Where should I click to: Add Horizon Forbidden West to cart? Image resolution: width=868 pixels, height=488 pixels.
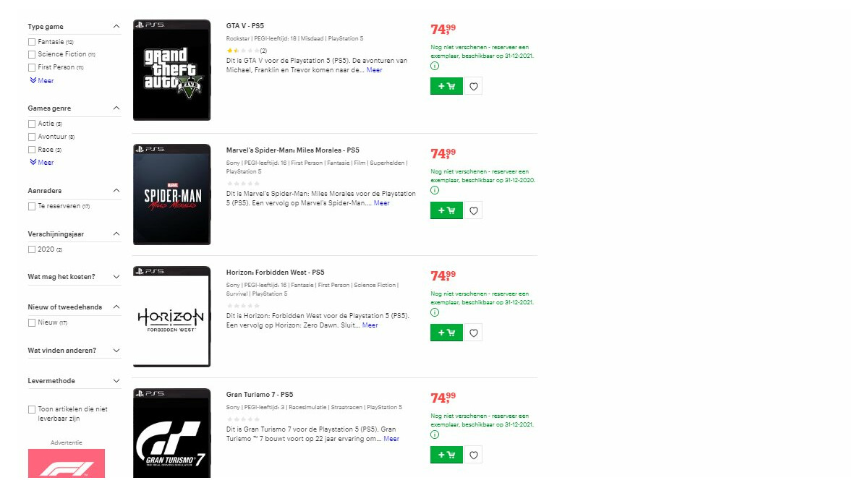[446, 333]
